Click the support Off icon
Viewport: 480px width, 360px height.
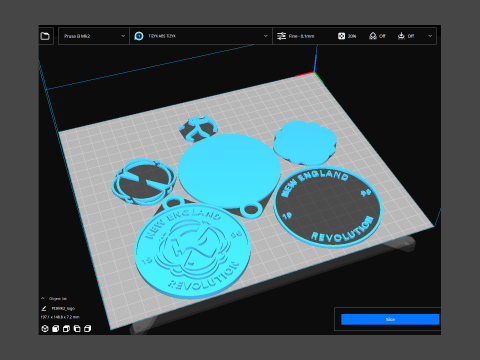point(373,36)
